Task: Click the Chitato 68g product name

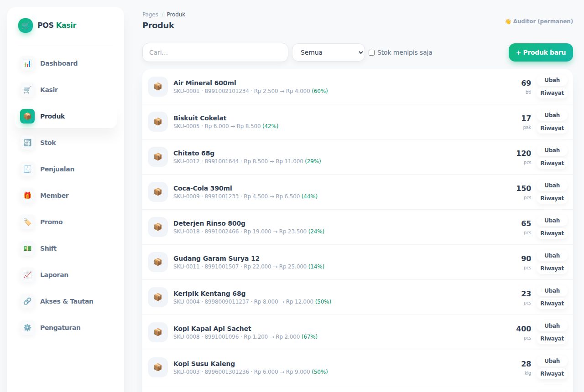Action: click(x=194, y=153)
